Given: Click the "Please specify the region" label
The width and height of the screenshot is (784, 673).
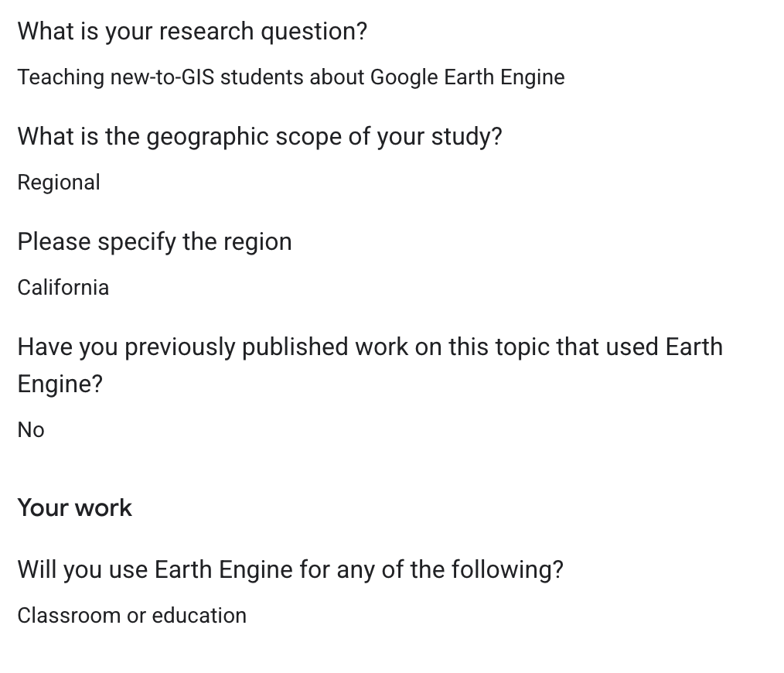Looking at the screenshot, I should tap(154, 242).
